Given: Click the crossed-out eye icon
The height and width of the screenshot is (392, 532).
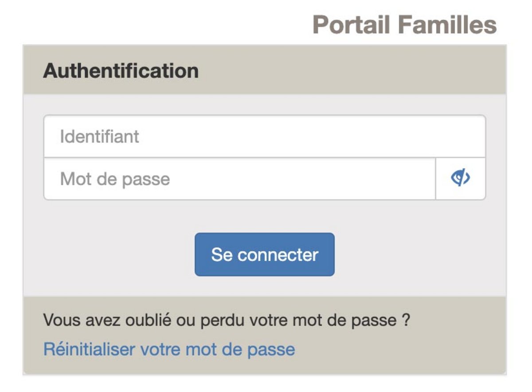Looking at the screenshot, I should tap(461, 178).
